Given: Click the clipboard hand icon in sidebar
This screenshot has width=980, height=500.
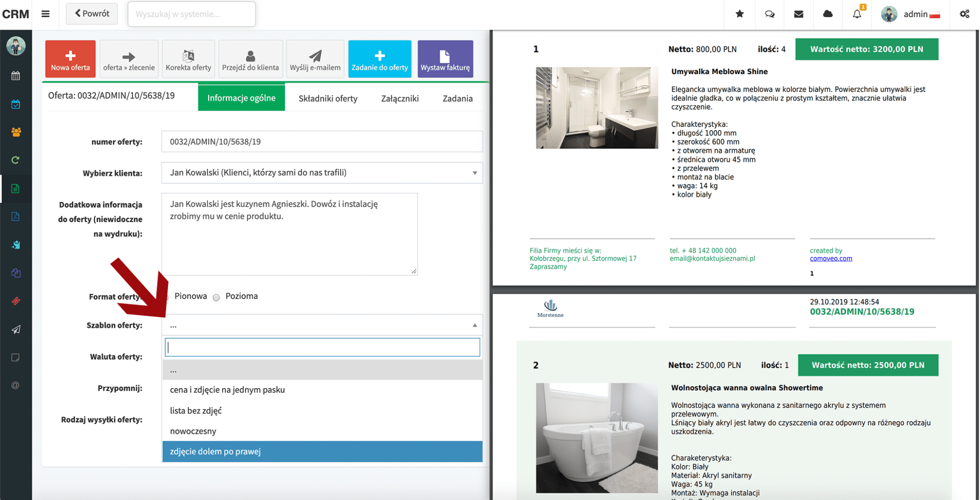Looking at the screenshot, I should [16, 245].
